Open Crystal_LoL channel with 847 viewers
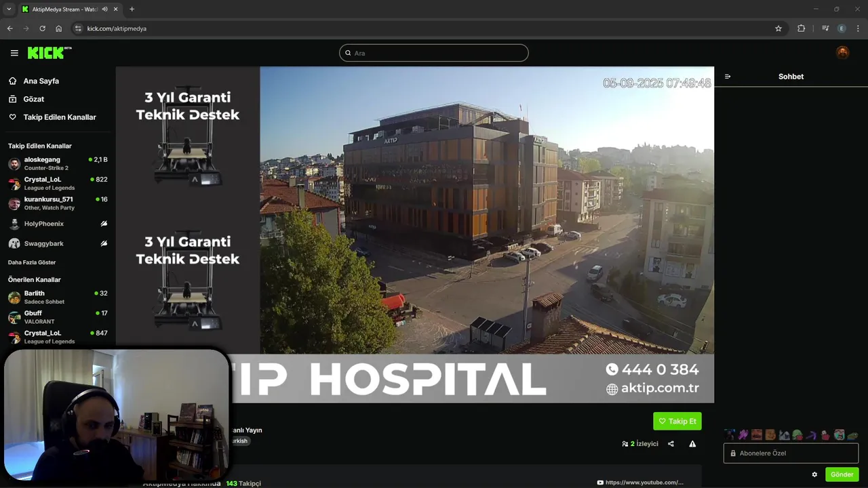The height and width of the screenshot is (488, 868). point(58,337)
